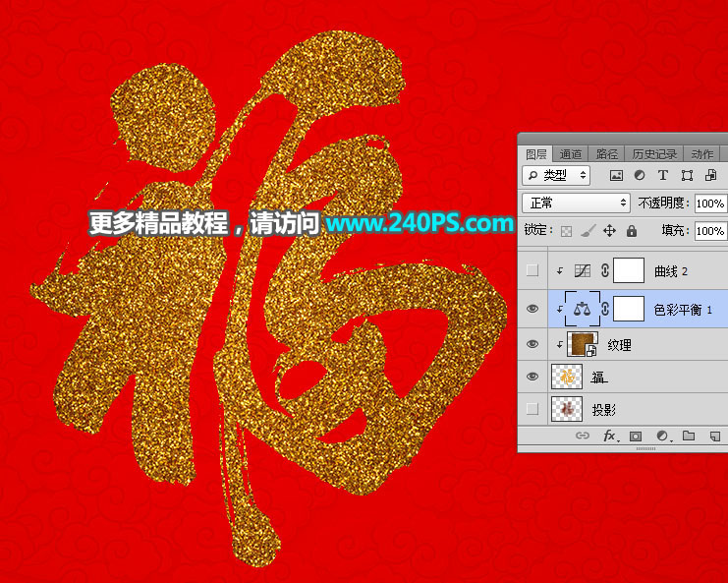Select the white mask thumbnail of 曲线 2
Image resolution: width=728 pixels, height=583 pixels.
629,270
